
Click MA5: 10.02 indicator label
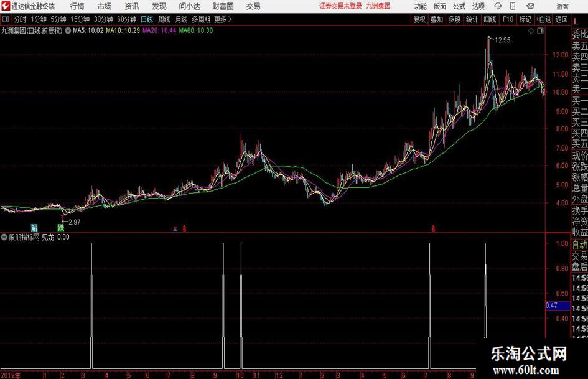coord(88,30)
